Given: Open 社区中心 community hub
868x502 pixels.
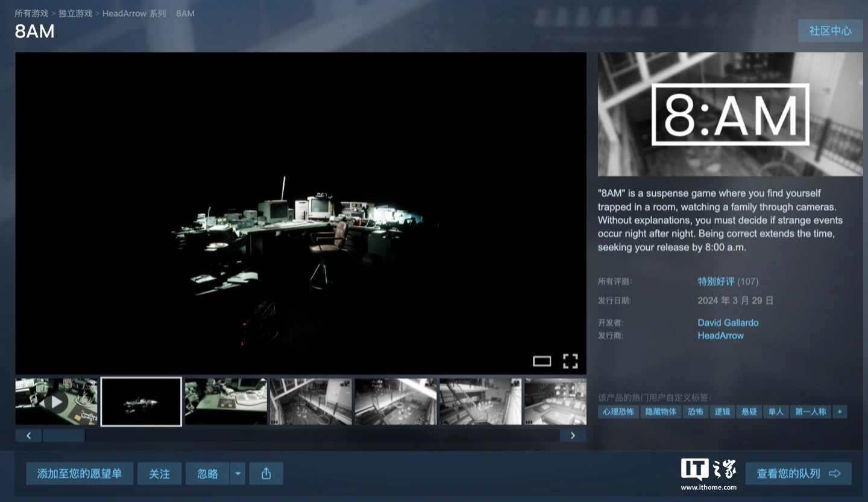Looking at the screenshot, I should (830, 31).
